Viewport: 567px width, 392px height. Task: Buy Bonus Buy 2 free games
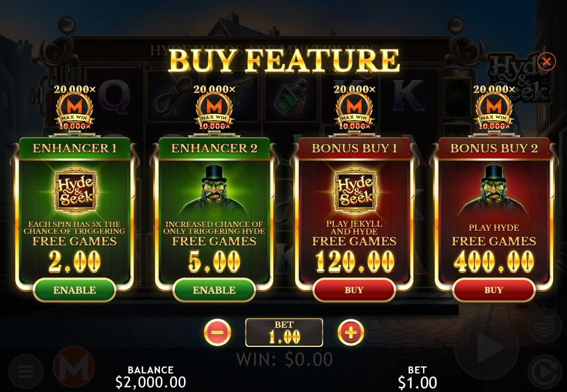[x=493, y=290]
